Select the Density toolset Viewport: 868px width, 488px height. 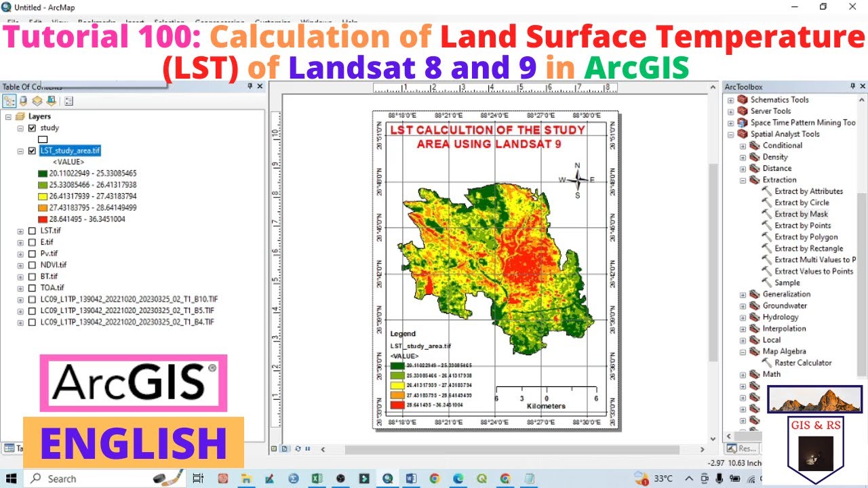point(775,157)
